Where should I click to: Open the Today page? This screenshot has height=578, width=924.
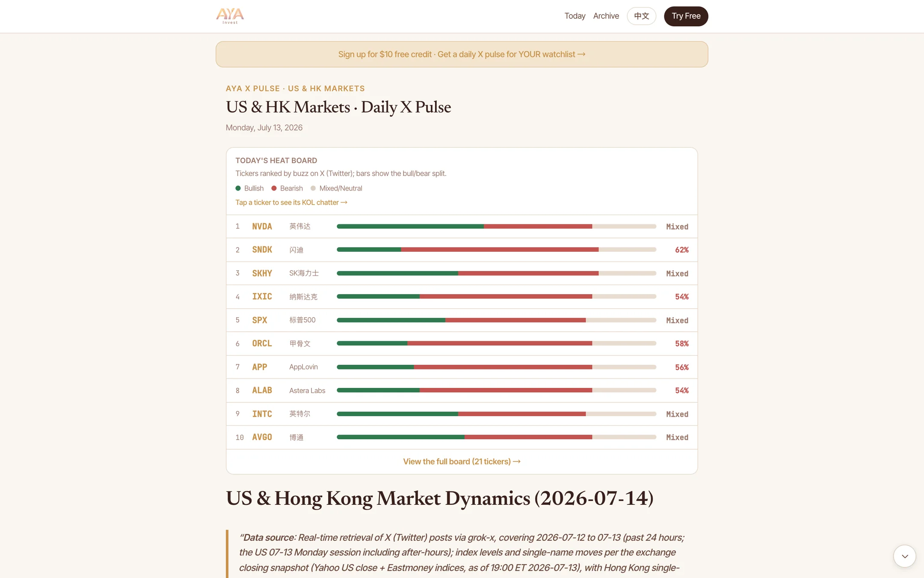575,16
